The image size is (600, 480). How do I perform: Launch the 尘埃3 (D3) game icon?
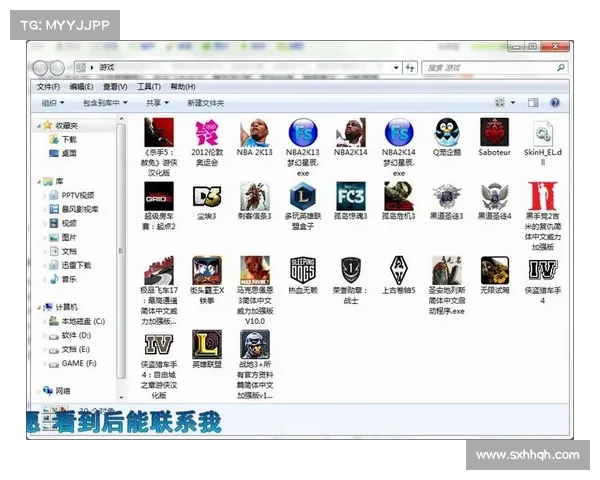pyautogui.click(x=207, y=196)
